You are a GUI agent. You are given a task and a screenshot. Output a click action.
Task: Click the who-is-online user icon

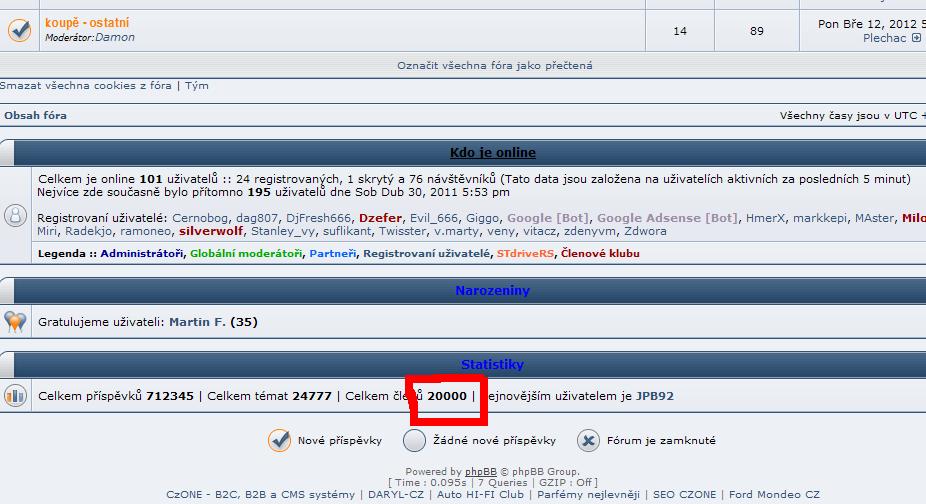pyautogui.click(x=16, y=215)
